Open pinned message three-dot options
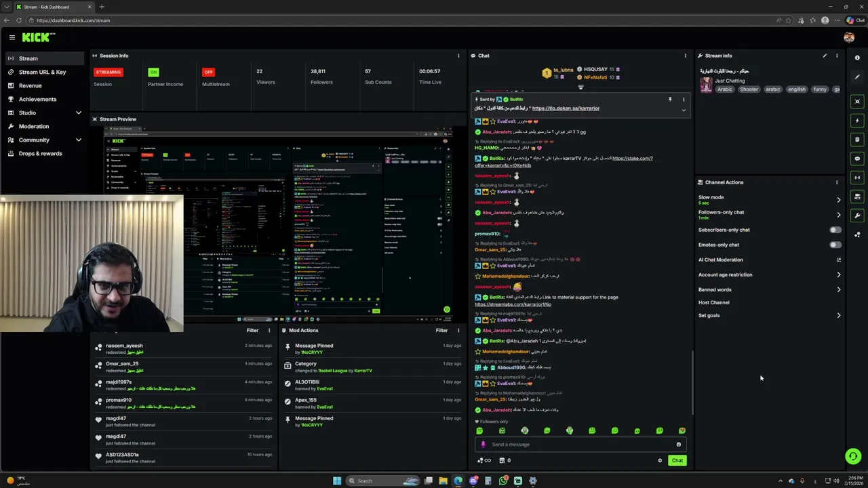This screenshot has height=488, width=868. coord(684,100)
